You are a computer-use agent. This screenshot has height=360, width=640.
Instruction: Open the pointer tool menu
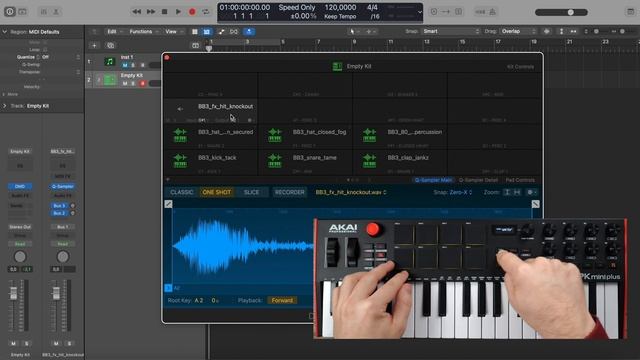point(354,31)
